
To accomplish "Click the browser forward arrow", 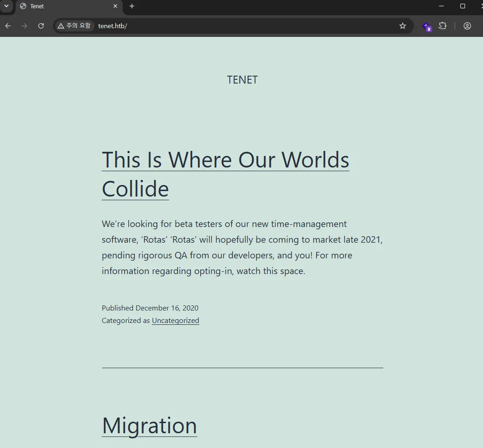I will (x=24, y=26).
